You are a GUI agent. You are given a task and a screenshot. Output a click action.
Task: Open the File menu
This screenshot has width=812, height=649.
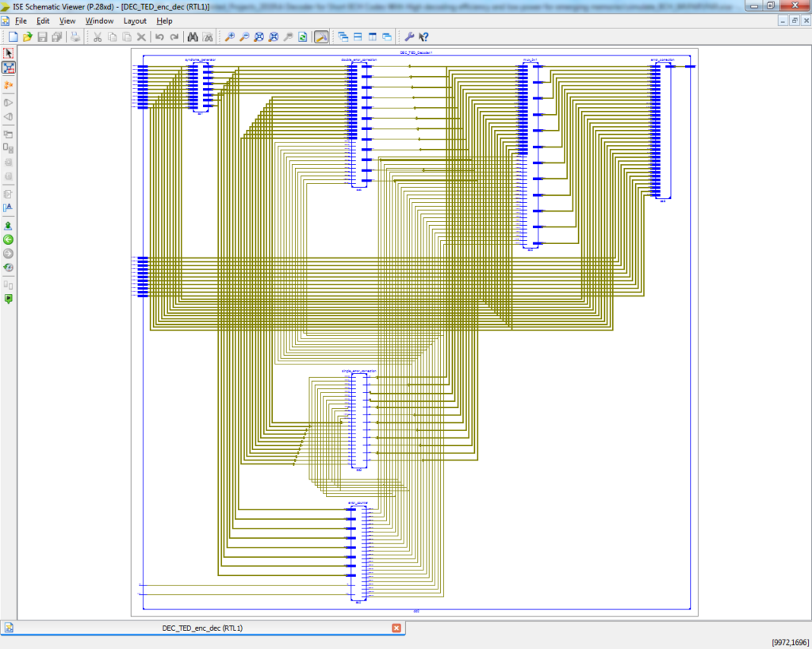coord(21,21)
